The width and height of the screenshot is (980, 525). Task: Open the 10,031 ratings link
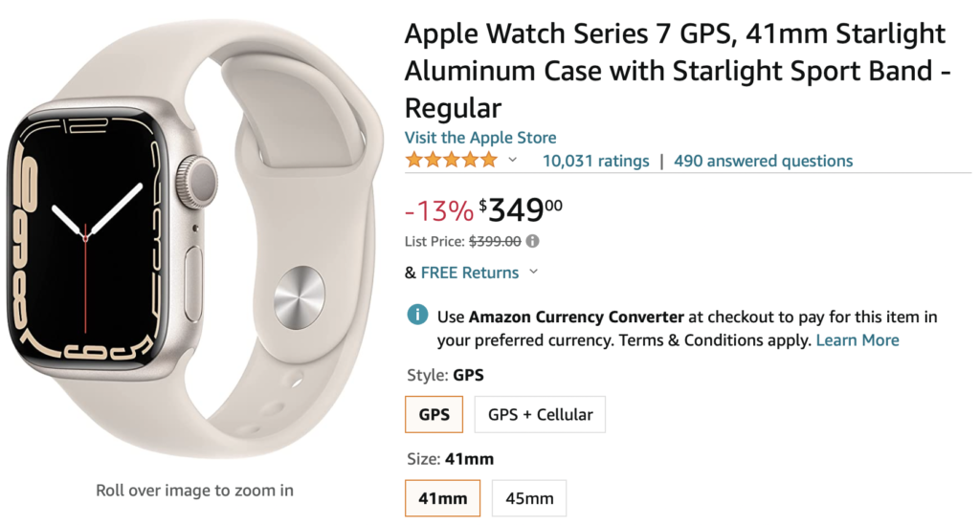[x=595, y=161]
